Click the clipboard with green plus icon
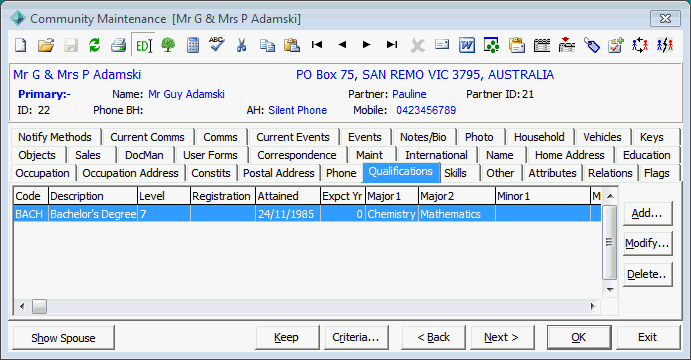The image size is (691, 360). click(x=616, y=45)
